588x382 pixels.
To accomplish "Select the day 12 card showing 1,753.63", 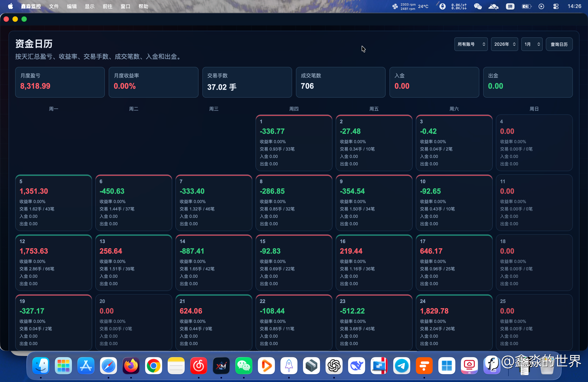I will pyautogui.click(x=54, y=263).
